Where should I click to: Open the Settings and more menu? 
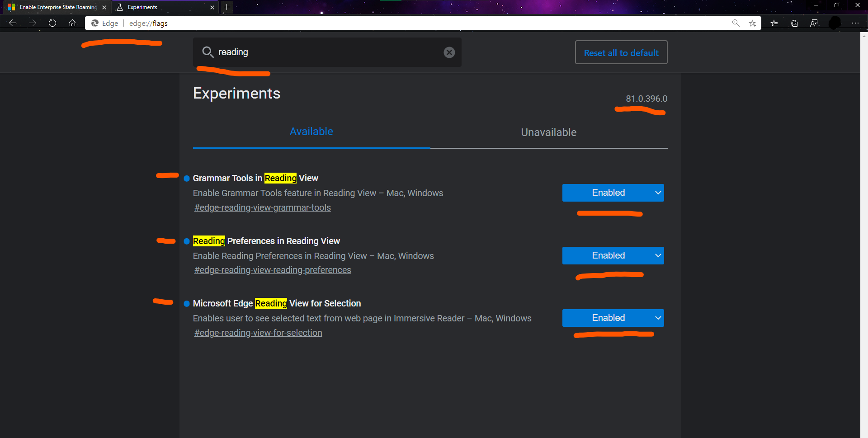pos(856,23)
